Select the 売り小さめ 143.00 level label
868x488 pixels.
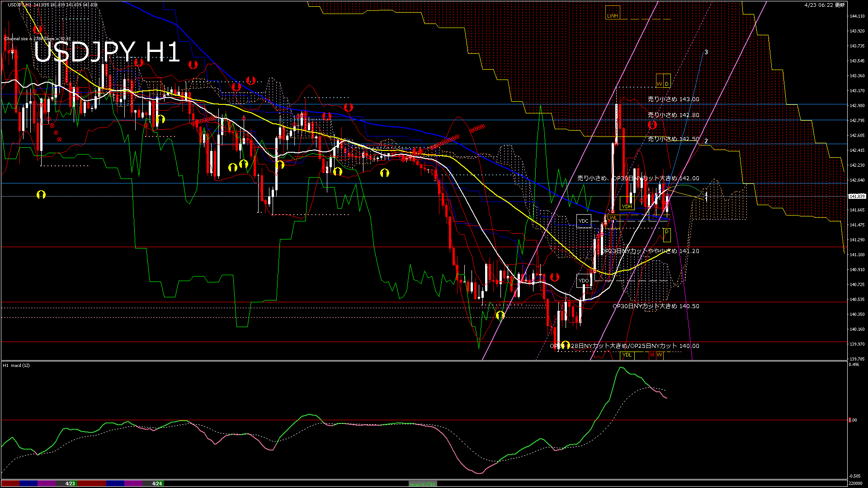click(673, 99)
